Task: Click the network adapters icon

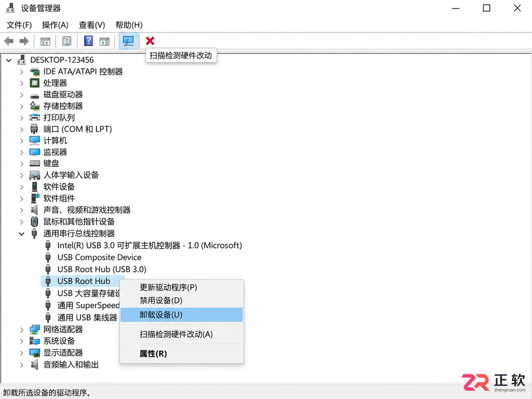Action: click(x=35, y=329)
